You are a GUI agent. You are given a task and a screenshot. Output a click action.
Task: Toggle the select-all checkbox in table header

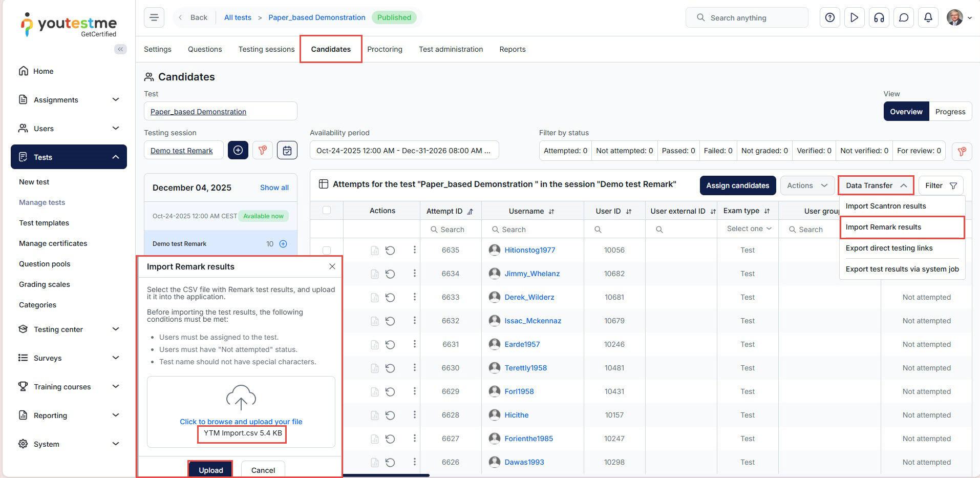pyautogui.click(x=327, y=210)
